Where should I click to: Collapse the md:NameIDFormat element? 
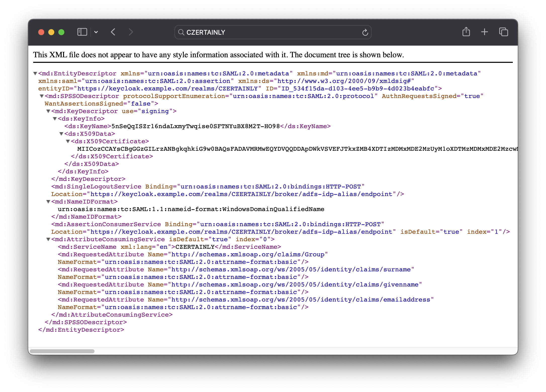[x=48, y=201]
